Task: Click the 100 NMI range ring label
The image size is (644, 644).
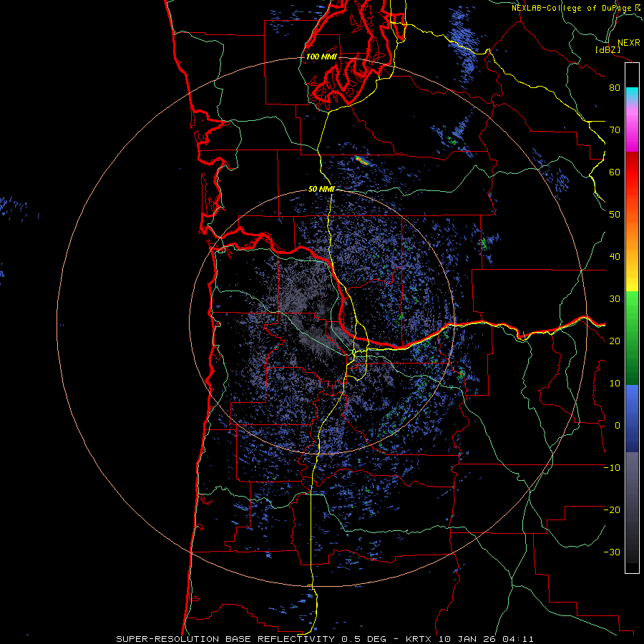Action: 321,57
